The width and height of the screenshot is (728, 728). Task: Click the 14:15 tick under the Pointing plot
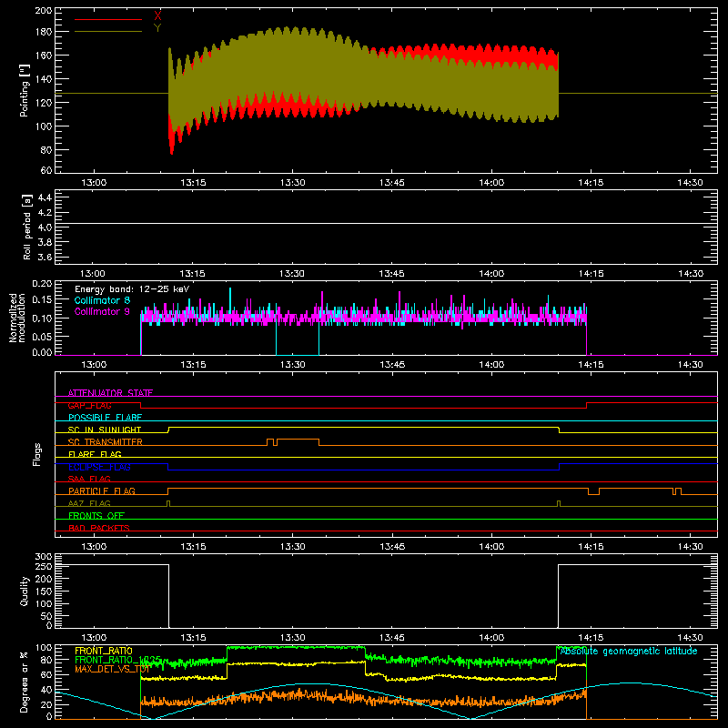coord(591,183)
